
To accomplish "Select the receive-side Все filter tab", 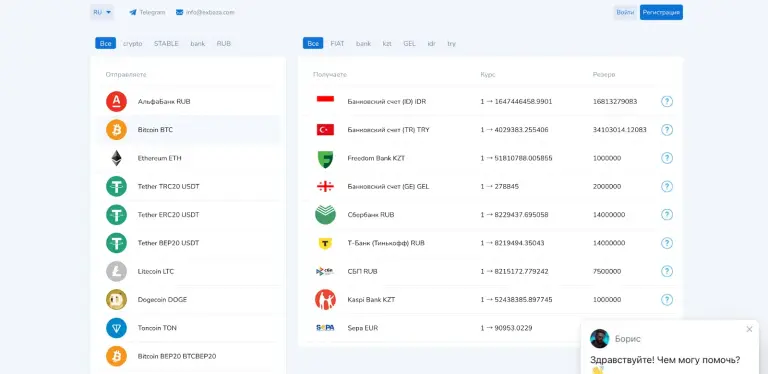I will (313, 44).
